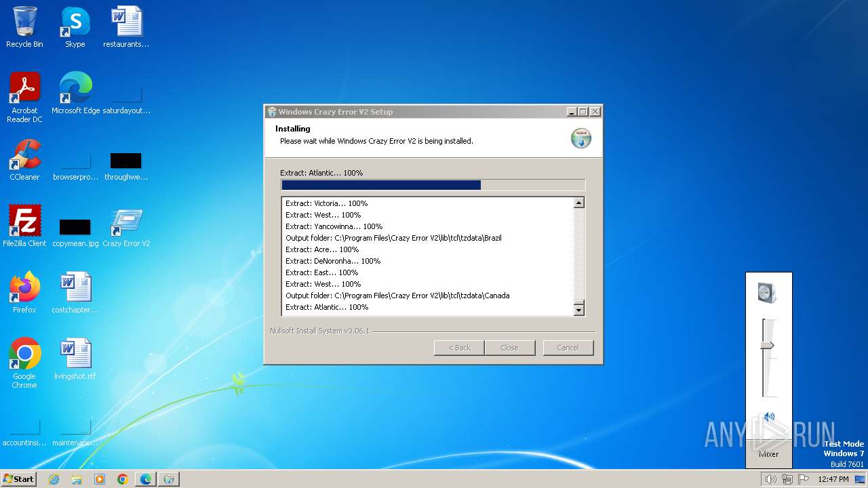
Task: Select the browserpro desktop file
Action: (75, 165)
